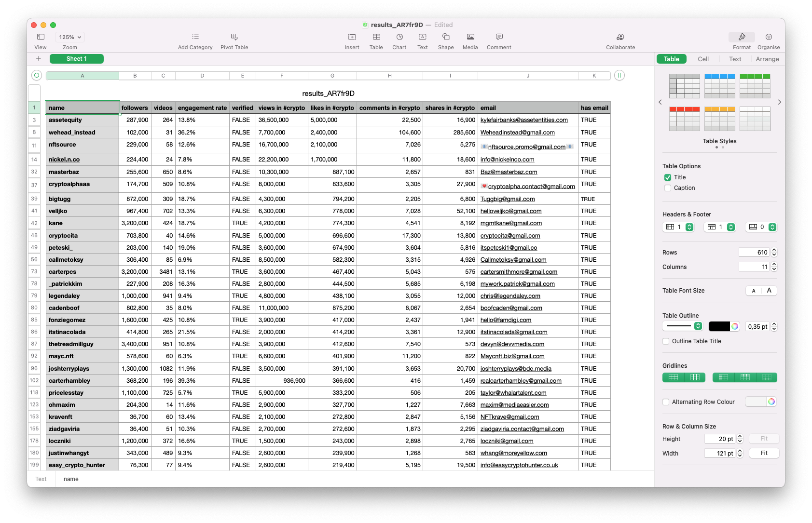Switch to the Arrange inspector tab
Image resolution: width=812 pixels, height=523 pixels.
click(x=767, y=59)
